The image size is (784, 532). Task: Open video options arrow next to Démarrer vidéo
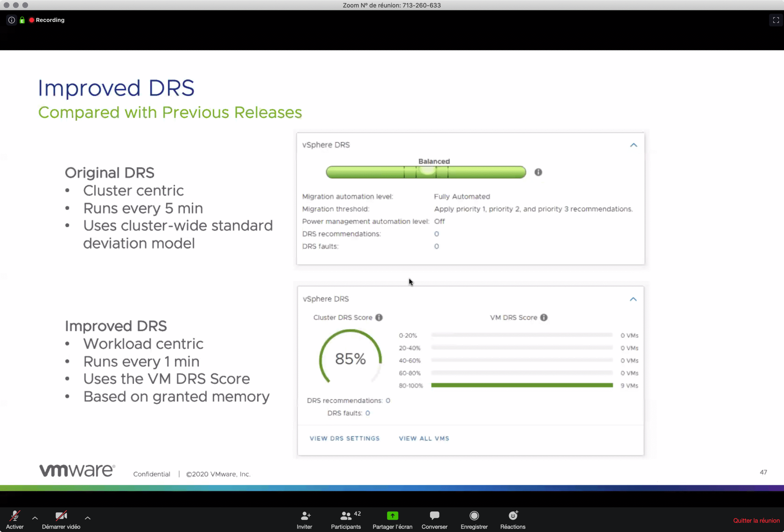[x=87, y=518]
